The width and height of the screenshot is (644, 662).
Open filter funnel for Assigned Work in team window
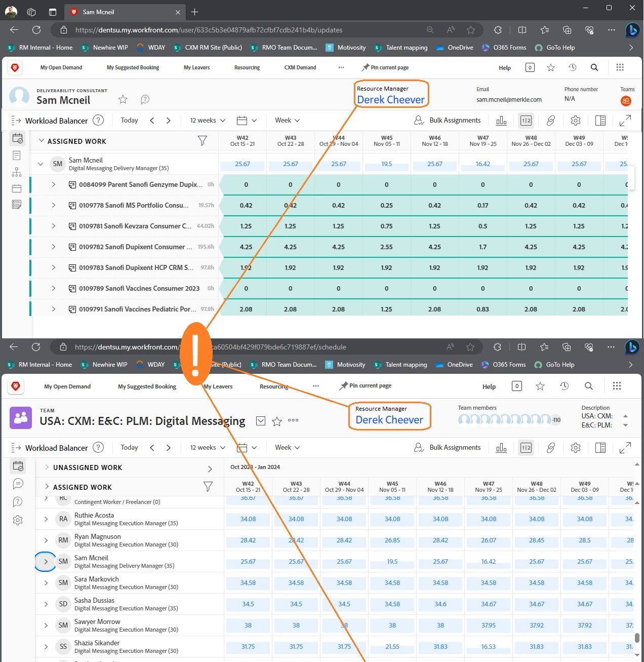[x=208, y=487]
